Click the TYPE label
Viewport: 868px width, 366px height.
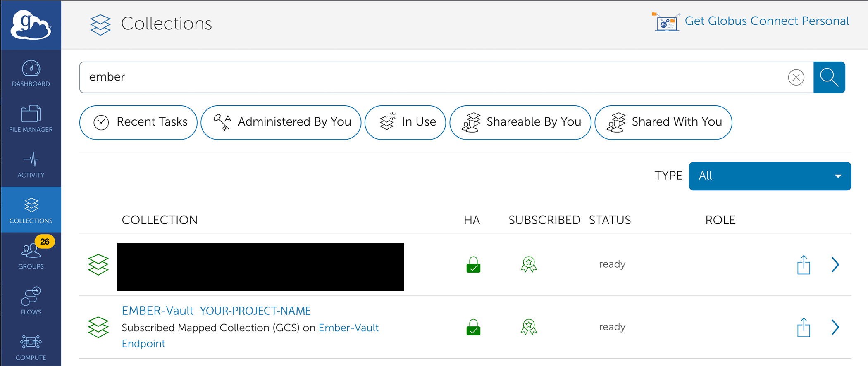tap(668, 176)
